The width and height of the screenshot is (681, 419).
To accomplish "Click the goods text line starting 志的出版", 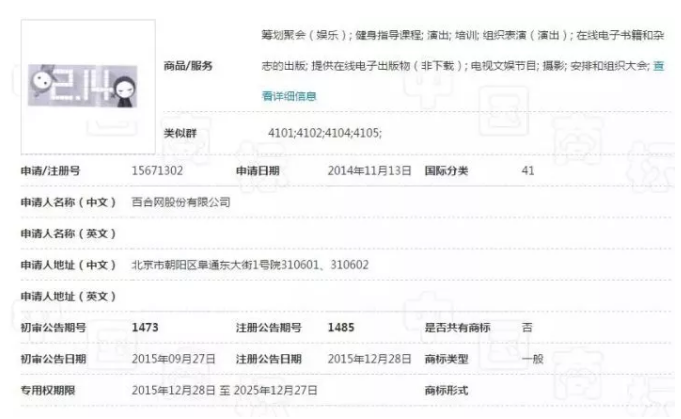I will 455,66.
